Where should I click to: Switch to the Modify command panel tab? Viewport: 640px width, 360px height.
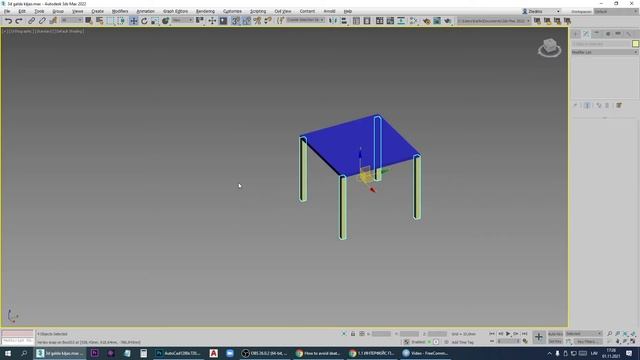point(586,33)
